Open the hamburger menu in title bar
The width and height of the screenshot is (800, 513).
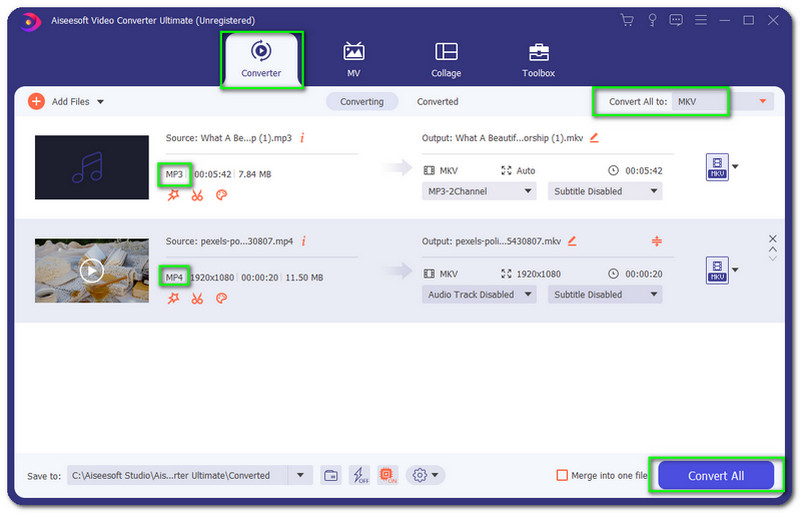701,20
